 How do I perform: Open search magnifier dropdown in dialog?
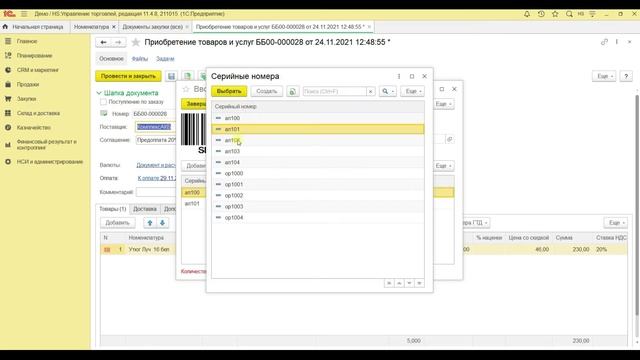tap(387, 91)
